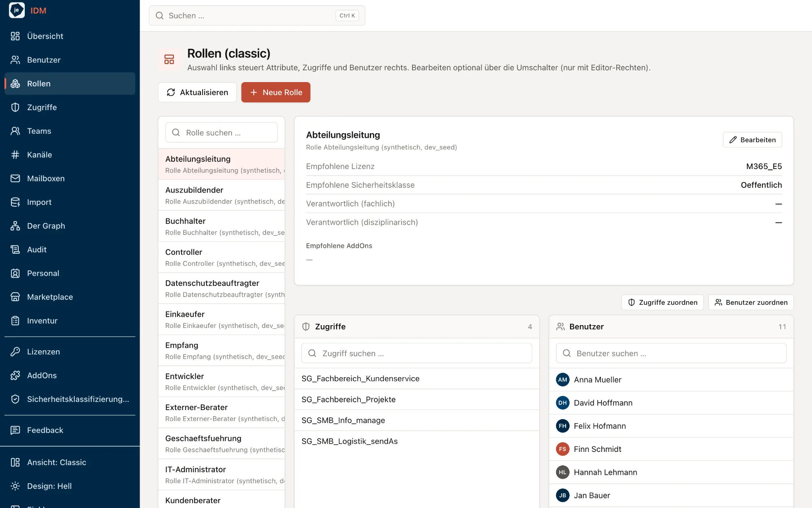This screenshot has width=812, height=508.
Task: Open access SG_SMB_Logistik_sendAs
Action: [417, 441]
